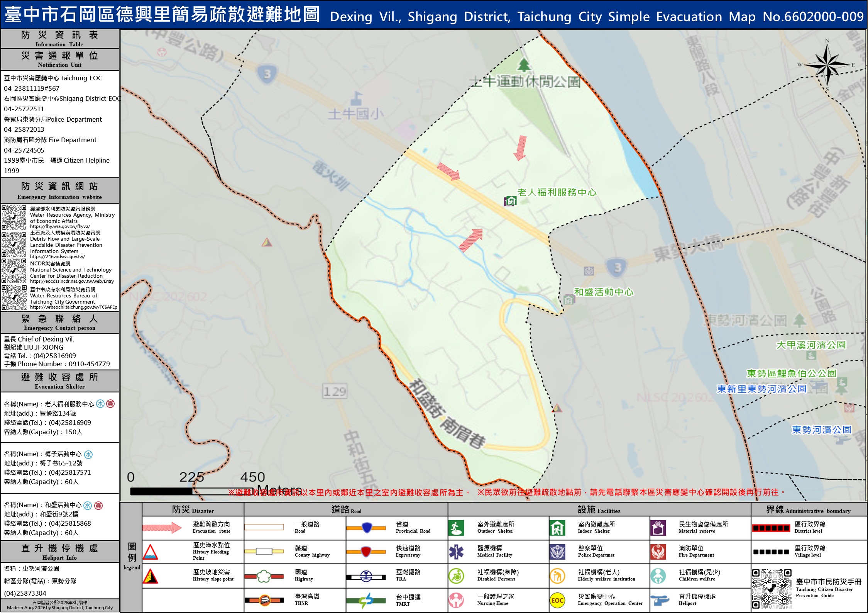Click the Medical Facility legend icon
Viewport: 868px width, 613px height.
(x=456, y=552)
